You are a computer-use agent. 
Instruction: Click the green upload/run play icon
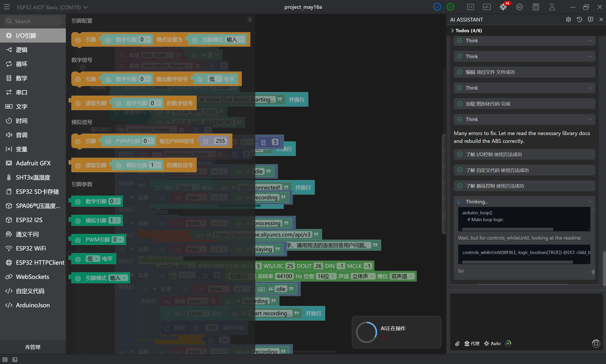(451, 7)
